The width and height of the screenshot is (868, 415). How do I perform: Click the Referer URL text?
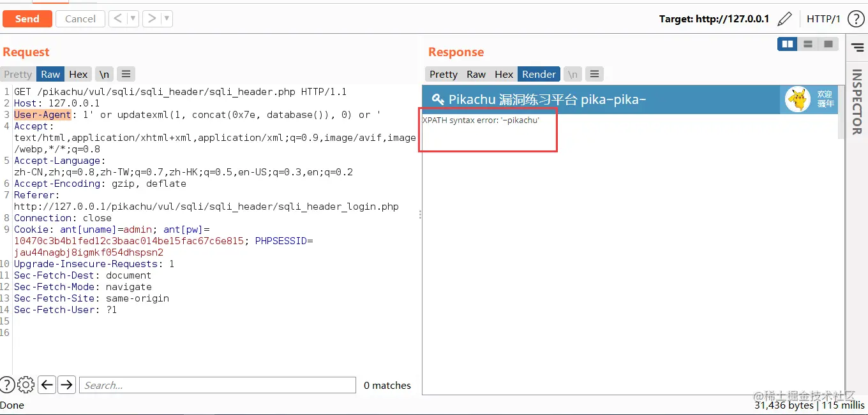[x=206, y=207]
